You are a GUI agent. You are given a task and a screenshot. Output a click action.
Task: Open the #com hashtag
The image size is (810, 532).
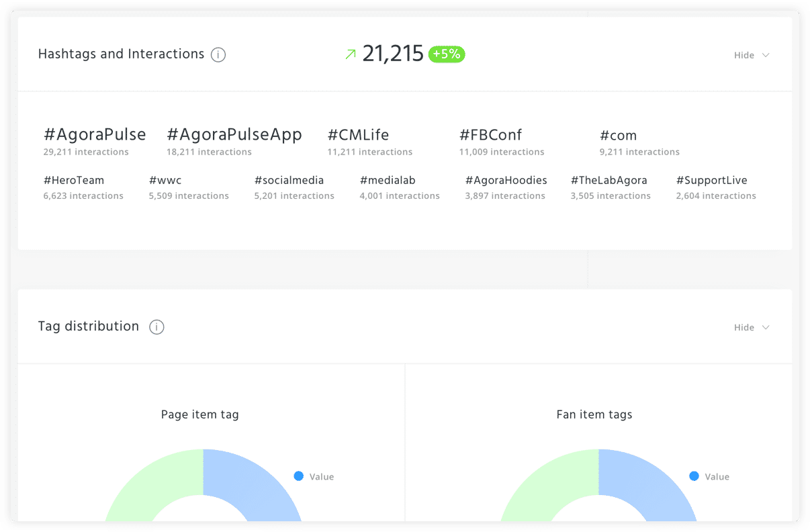pos(618,136)
